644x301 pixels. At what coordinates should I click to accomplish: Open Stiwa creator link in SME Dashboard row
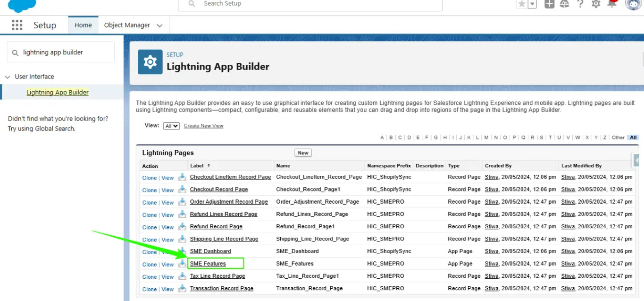click(x=492, y=251)
